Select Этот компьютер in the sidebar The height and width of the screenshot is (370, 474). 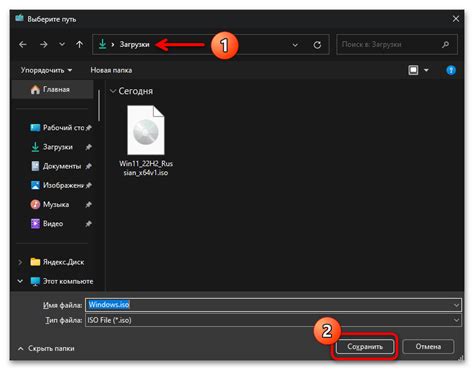(x=62, y=281)
